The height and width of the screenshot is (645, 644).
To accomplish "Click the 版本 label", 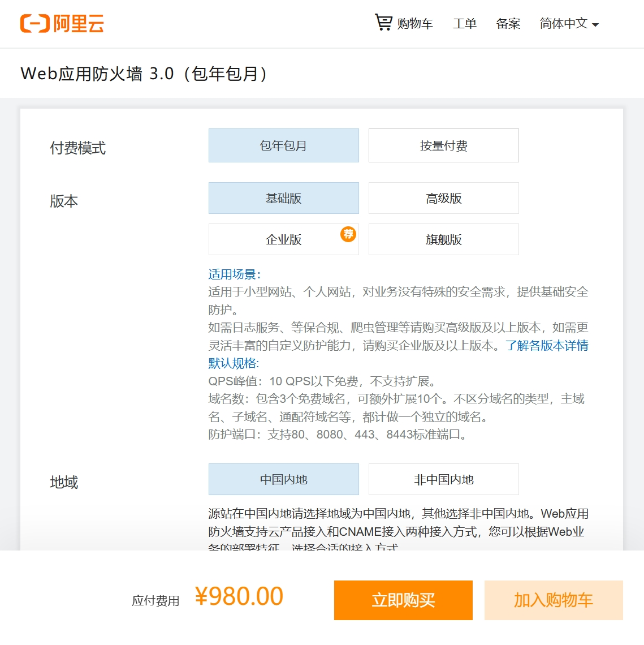I will (64, 201).
